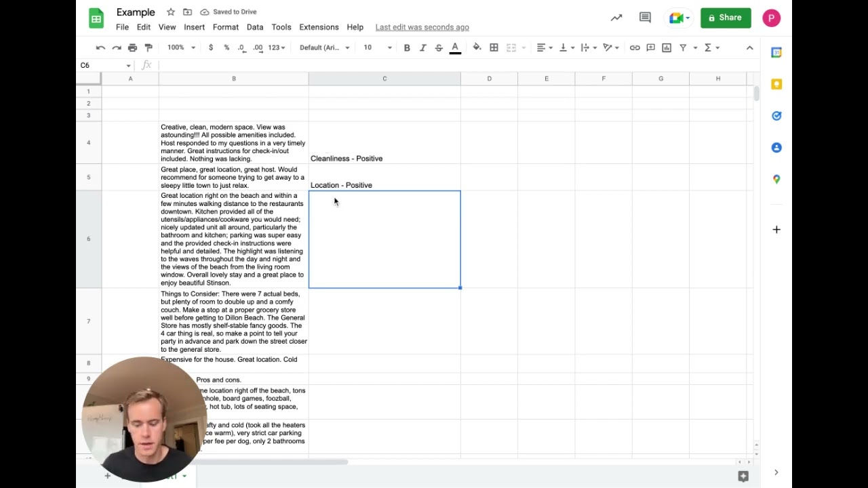868x488 pixels.
Task: Open the borders tool
Action: 494,47
